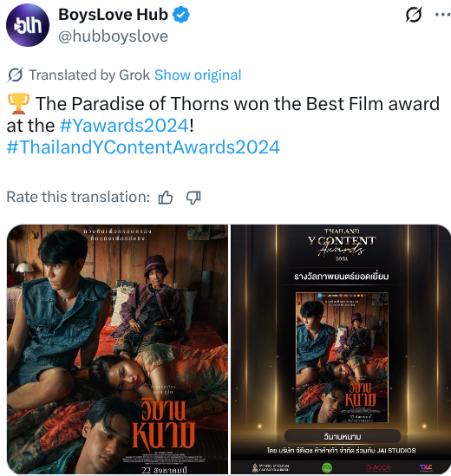Open the three-dot more options menu
Viewport: 451px width, 476px height.
(x=441, y=14)
